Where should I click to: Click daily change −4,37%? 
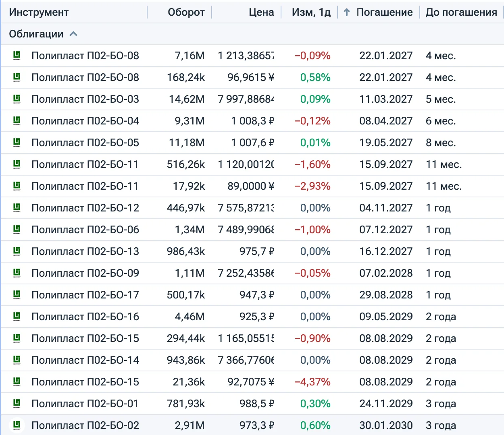(x=312, y=382)
